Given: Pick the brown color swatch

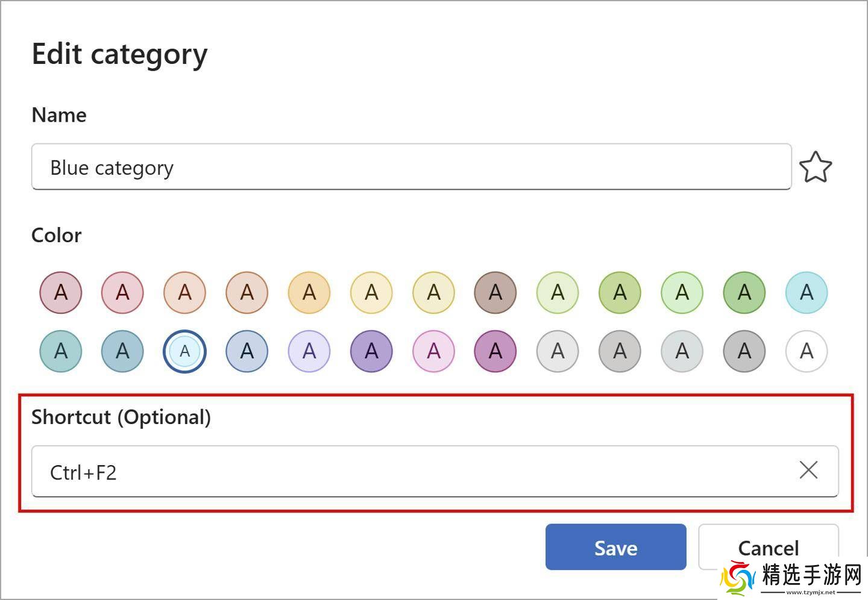Looking at the screenshot, I should click(495, 293).
